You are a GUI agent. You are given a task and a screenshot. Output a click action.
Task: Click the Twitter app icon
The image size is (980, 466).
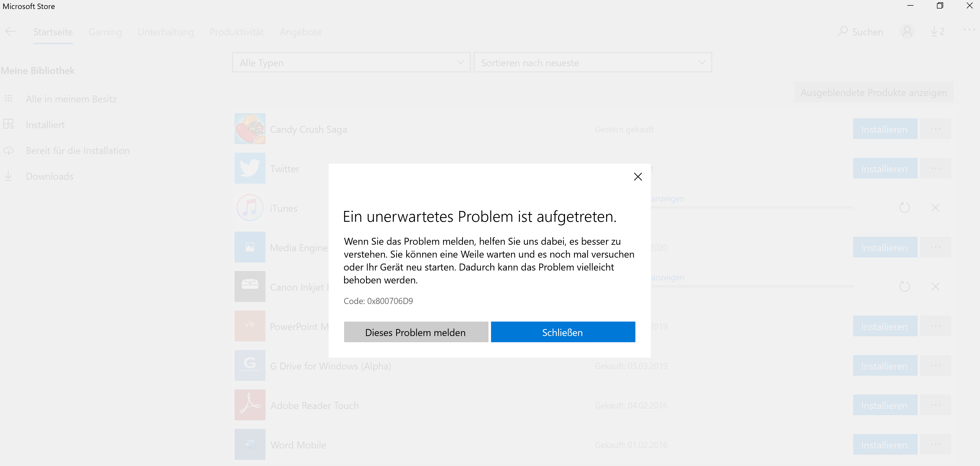point(250,168)
